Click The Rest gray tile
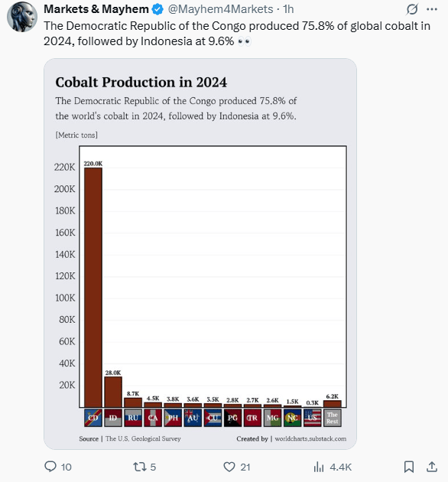This screenshot has width=448, height=482. pos(333,418)
